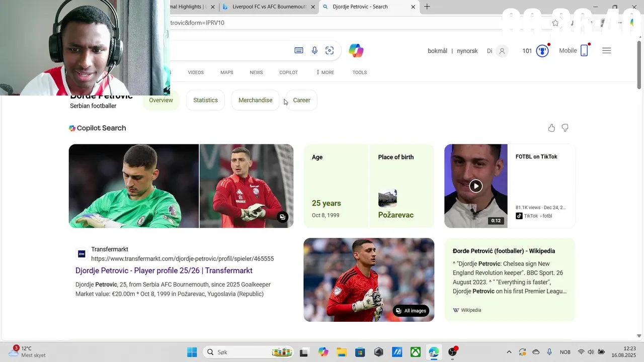This screenshot has width=644, height=362.
Task: Close the Liverpool FC vs AFC Bournemouth tab
Action: [x=313, y=7]
